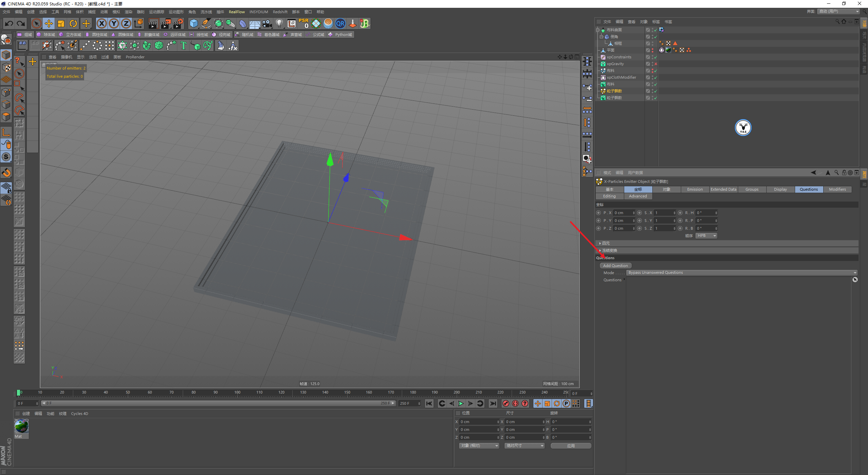
Task: Open the 对象 (相对) coordinate dropdown
Action: point(479,446)
